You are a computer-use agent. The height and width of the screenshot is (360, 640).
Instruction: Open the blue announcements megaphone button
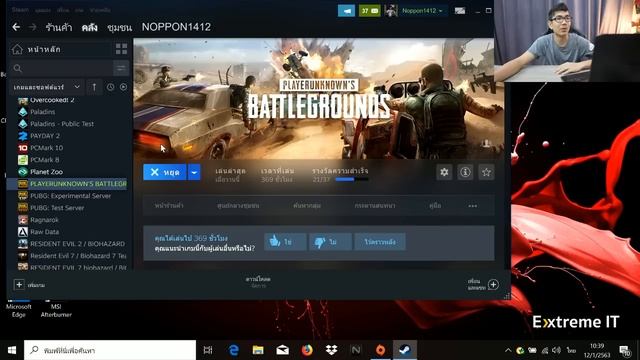click(x=347, y=11)
